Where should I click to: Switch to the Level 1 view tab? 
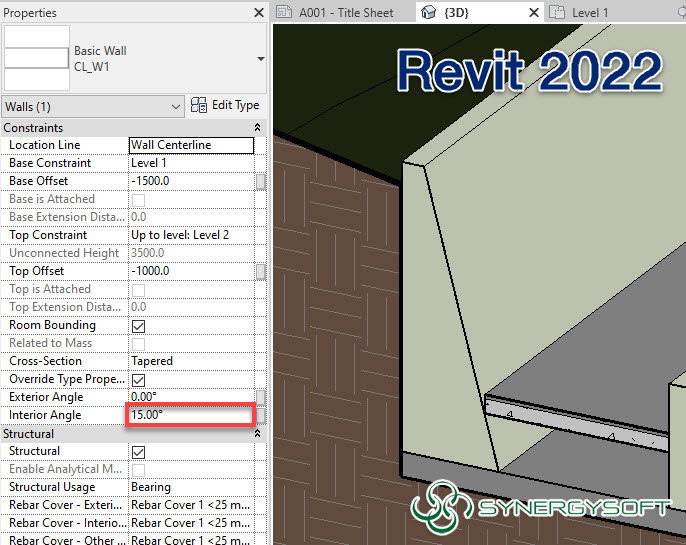click(590, 13)
